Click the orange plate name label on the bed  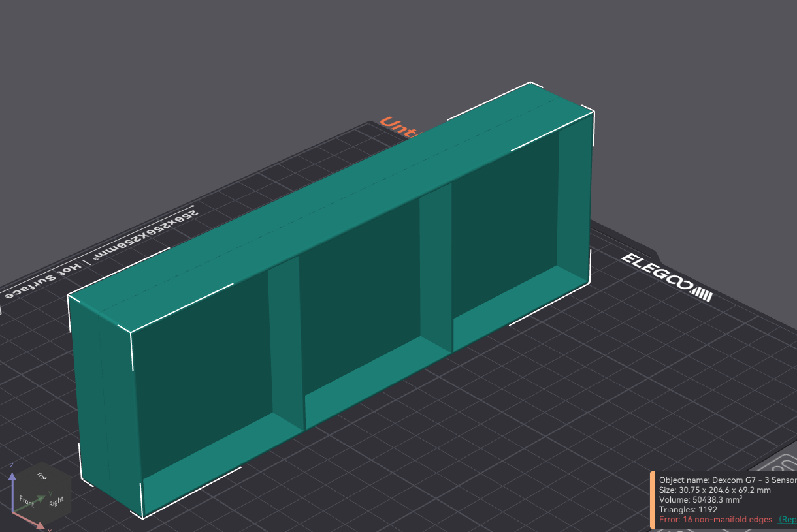400,128
